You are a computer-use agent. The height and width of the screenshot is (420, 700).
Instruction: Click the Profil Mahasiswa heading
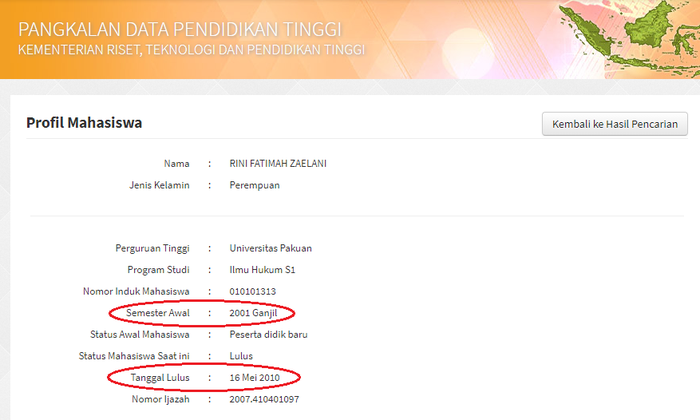coord(84,123)
